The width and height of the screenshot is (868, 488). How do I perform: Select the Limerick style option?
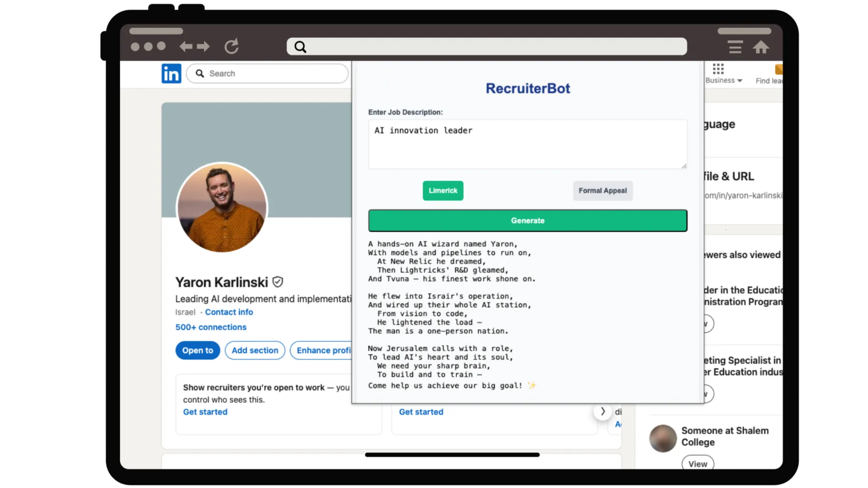pos(443,191)
